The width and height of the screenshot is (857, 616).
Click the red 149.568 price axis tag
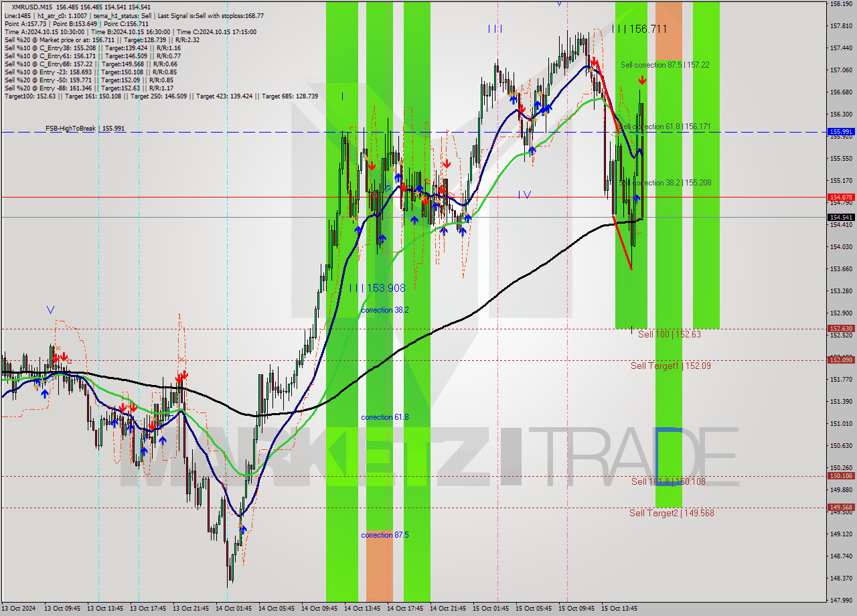841,507
